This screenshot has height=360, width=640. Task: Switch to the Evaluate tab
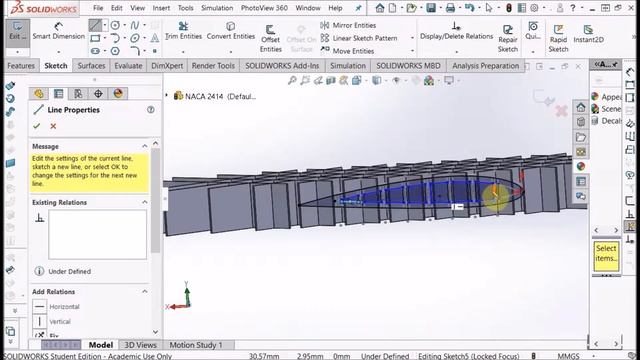(128, 66)
